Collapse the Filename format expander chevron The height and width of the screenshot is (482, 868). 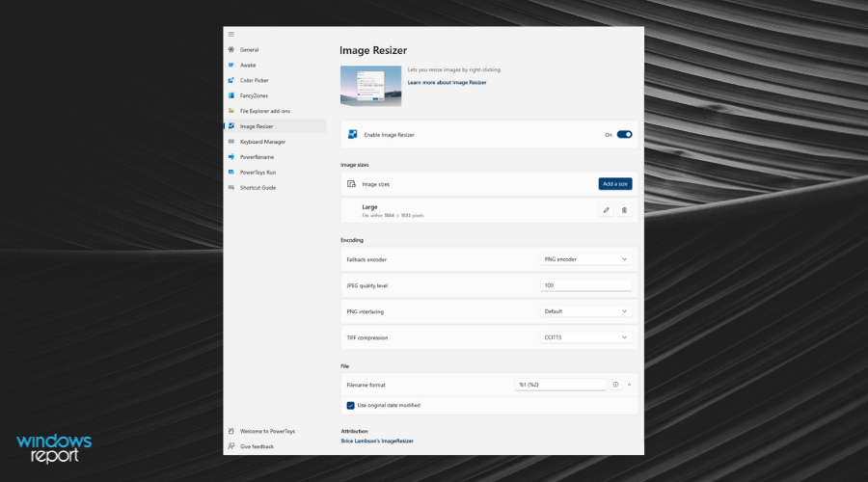click(x=630, y=385)
